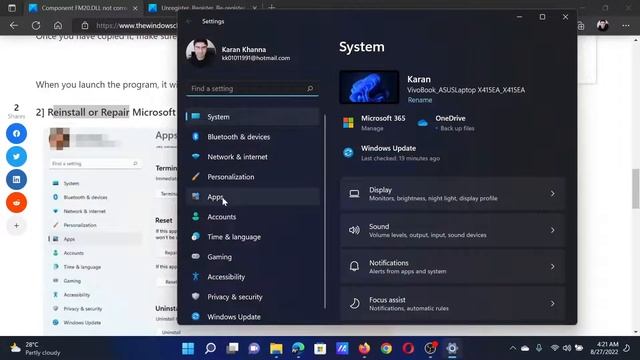Expand the Notifications settings chevron
Image resolution: width=640 pixels, height=360 pixels.
(552, 267)
